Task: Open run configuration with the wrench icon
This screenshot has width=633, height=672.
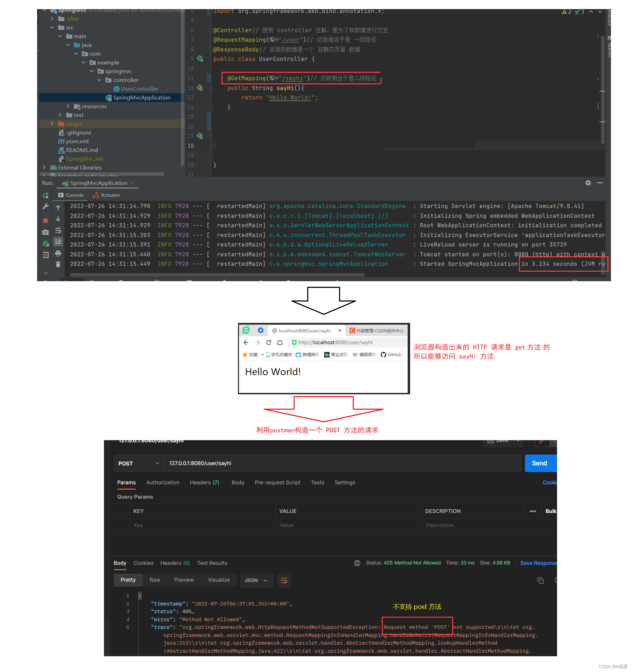Action: 45,207
